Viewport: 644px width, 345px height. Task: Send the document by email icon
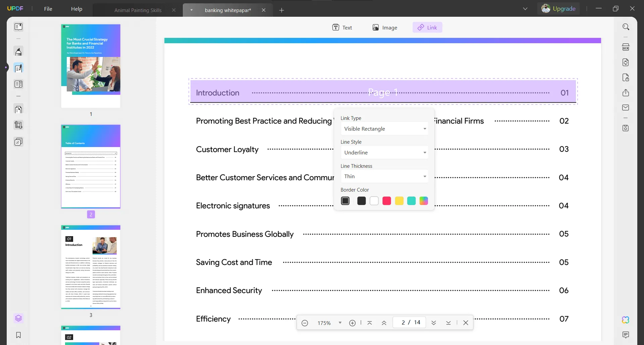[626, 108]
